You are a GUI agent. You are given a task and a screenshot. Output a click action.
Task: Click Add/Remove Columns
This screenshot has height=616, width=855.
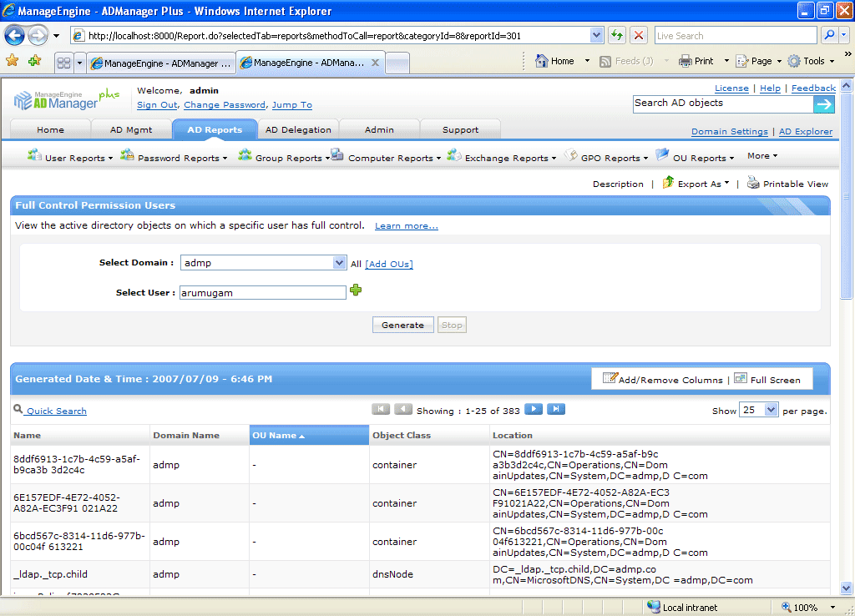point(663,379)
